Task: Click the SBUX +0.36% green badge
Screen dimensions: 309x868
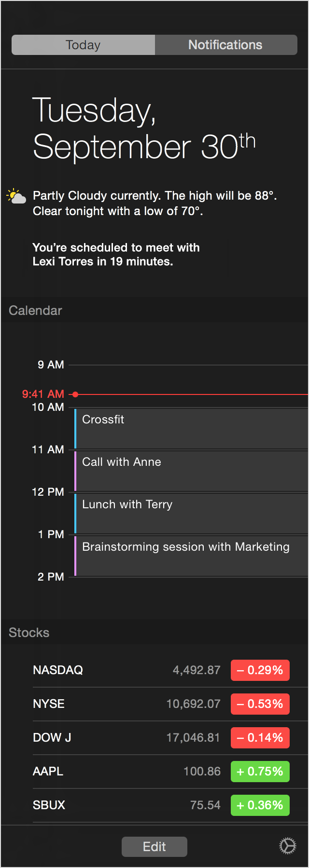Action: coord(260,805)
